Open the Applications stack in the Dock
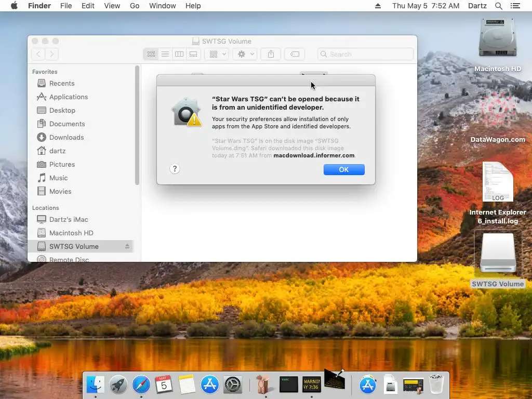The width and height of the screenshot is (532, 399). click(368, 385)
